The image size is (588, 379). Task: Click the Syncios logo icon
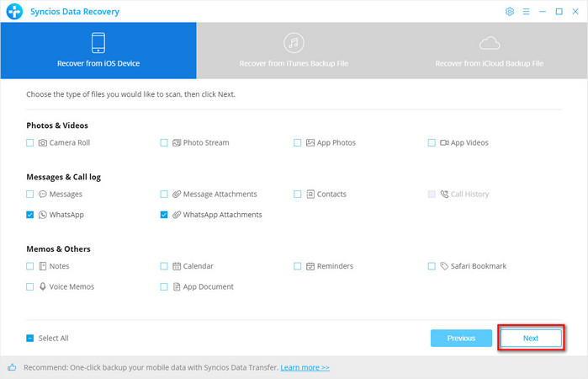[x=14, y=11]
